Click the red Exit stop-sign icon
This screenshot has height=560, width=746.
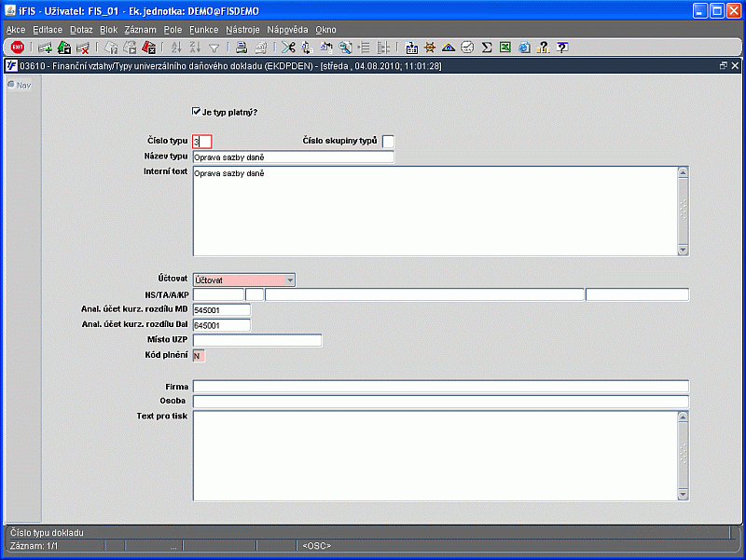click(18, 48)
